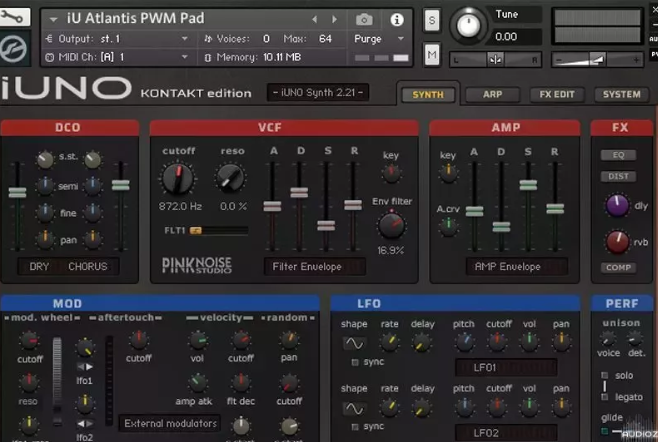Solo the instrument with S button
Image resolution: width=658 pixels, height=442 pixels.
click(x=432, y=20)
